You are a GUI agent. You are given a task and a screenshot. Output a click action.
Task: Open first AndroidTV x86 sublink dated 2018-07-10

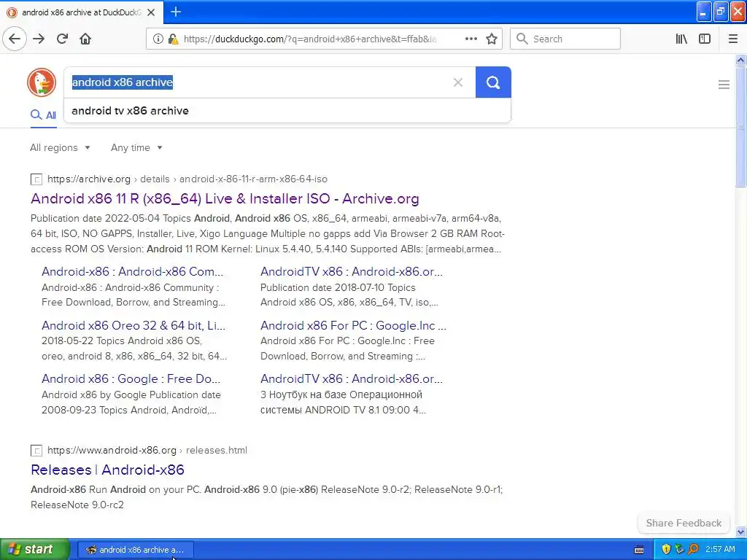click(x=352, y=271)
